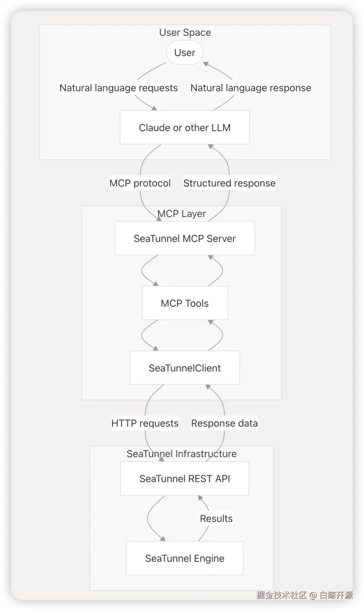The width and height of the screenshot is (364, 611).
Task: Select the SeaTunnel REST API box
Action: click(x=185, y=478)
